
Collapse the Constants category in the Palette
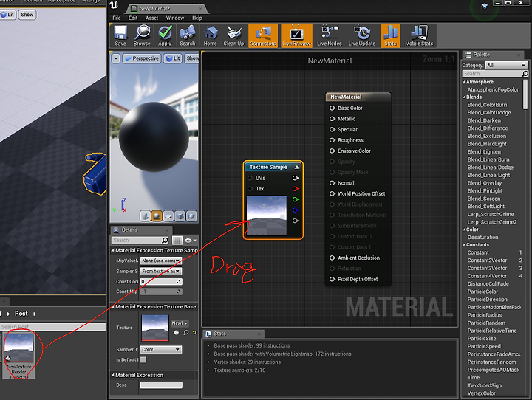coord(464,245)
